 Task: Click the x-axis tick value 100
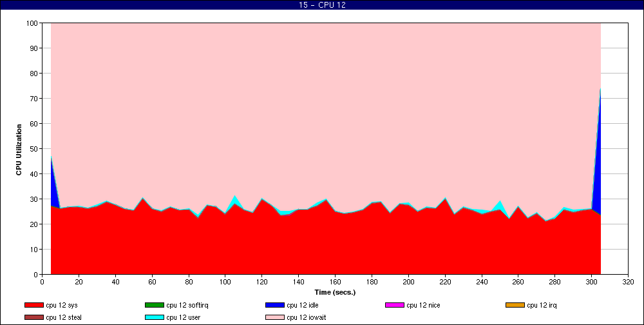[225, 282]
